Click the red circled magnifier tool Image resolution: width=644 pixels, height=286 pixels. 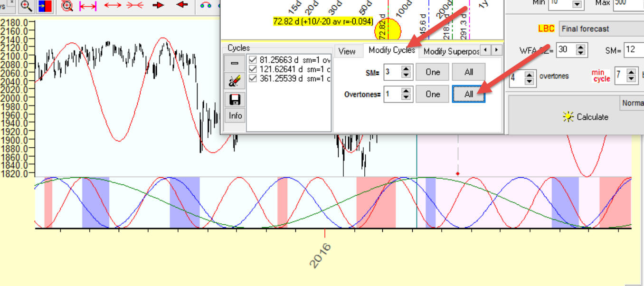67,6
